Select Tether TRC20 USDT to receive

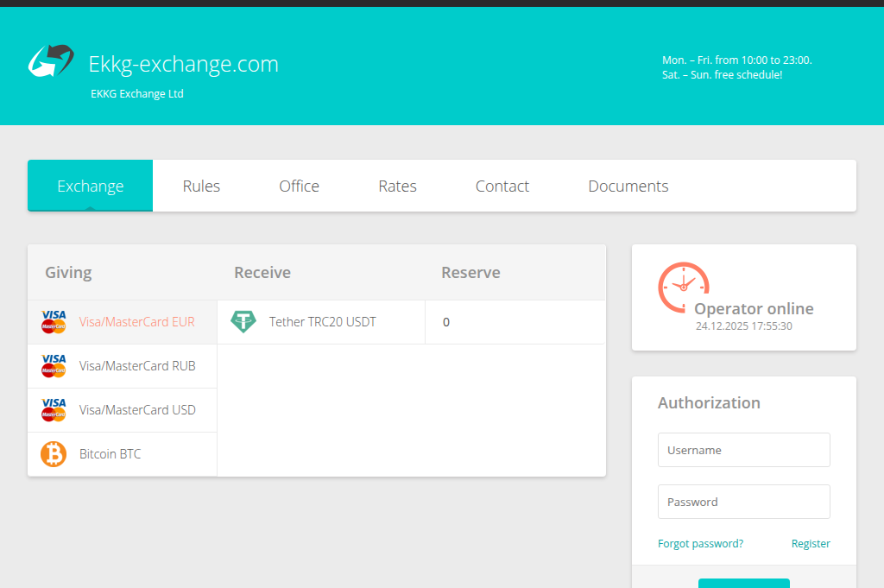click(322, 321)
